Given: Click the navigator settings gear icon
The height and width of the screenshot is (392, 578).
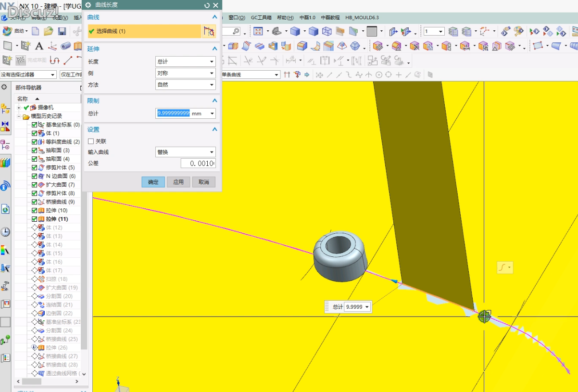Looking at the screenshot, I should pyautogui.click(x=4, y=87).
